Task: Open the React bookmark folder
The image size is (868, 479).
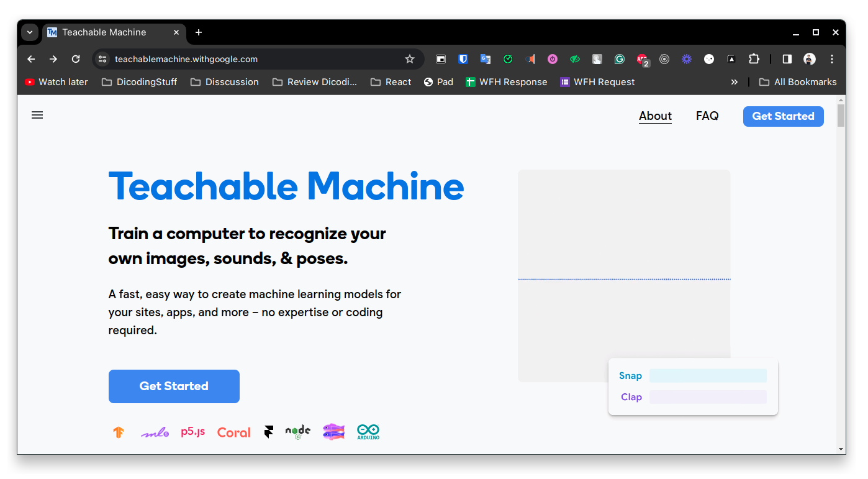Action: [391, 82]
